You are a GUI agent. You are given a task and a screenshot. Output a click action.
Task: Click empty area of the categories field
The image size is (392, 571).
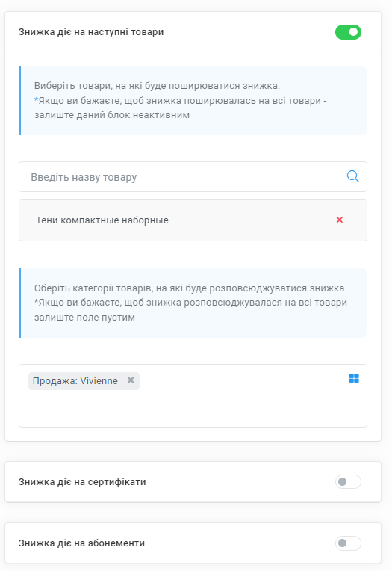pyautogui.click(x=218, y=404)
